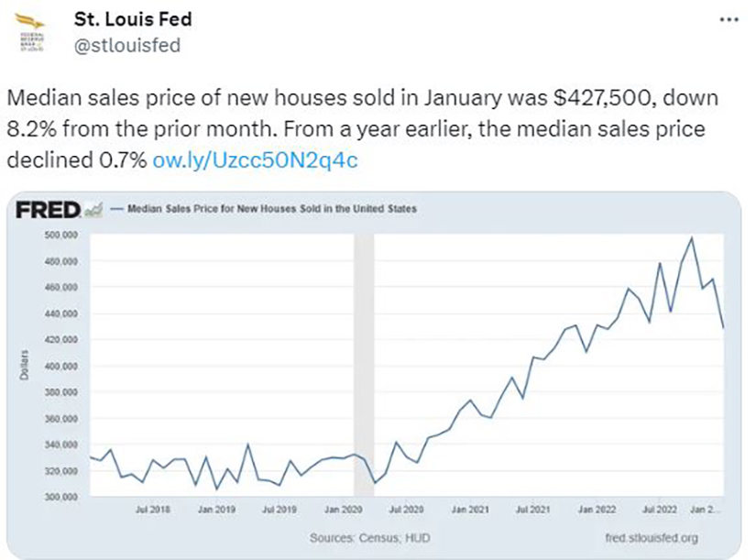Click the small chart icon beside FRED logo
Screen dimensions: 756x560
click(93, 211)
